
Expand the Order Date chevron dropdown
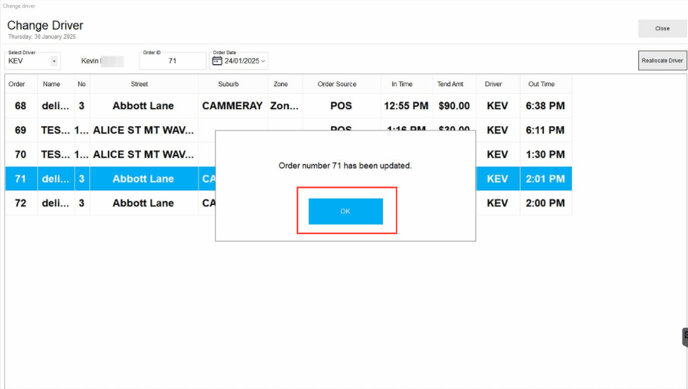pos(263,61)
